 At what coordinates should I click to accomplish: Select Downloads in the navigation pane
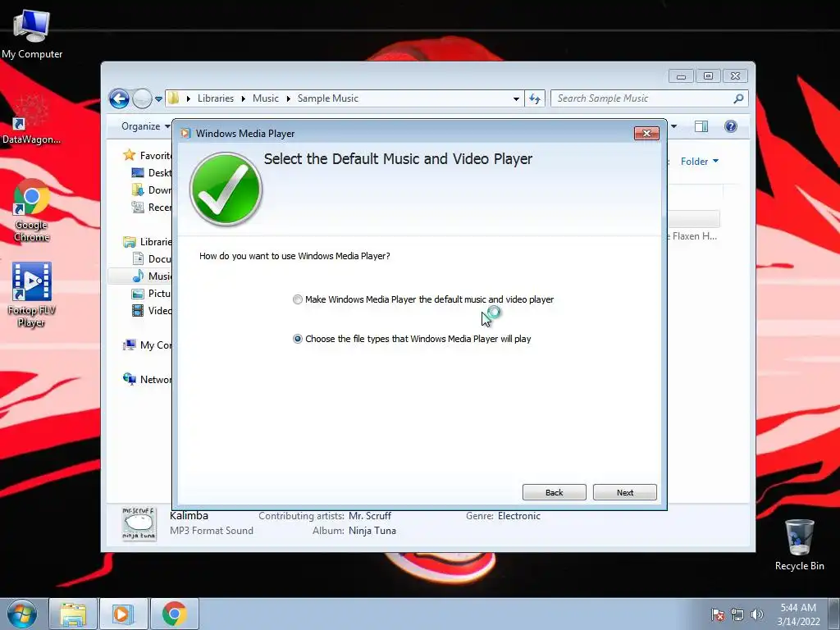[x=152, y=190]
